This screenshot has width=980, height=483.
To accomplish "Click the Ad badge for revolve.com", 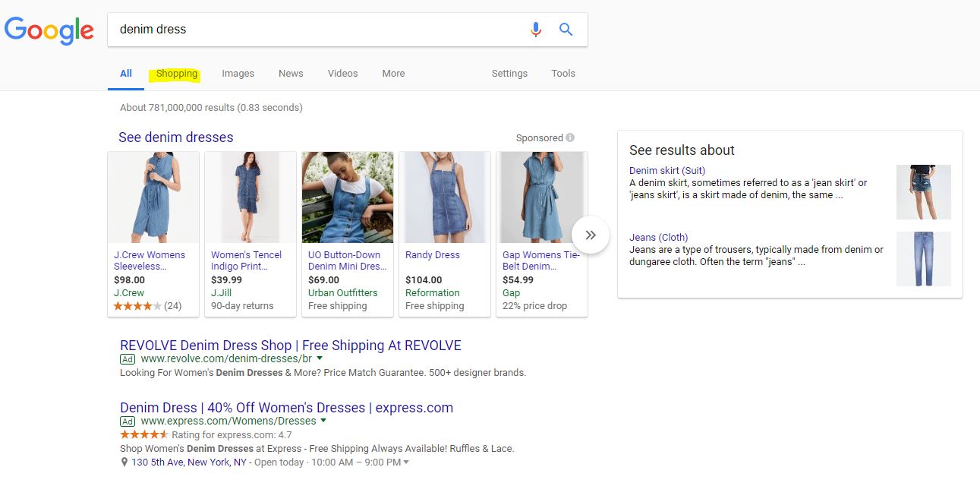I will tap(128, 359).
